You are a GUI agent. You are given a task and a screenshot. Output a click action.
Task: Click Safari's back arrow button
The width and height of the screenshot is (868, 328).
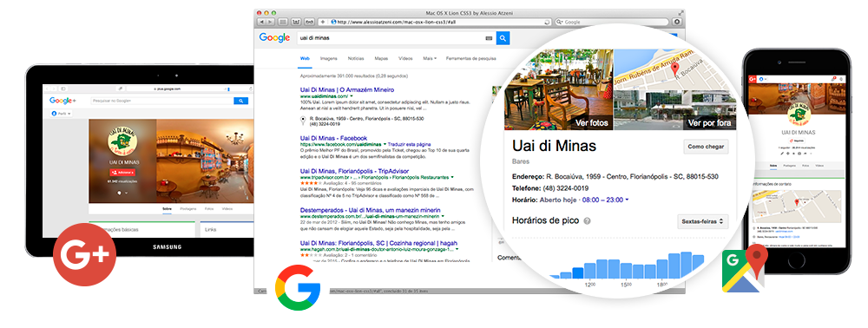pos(261,22)
